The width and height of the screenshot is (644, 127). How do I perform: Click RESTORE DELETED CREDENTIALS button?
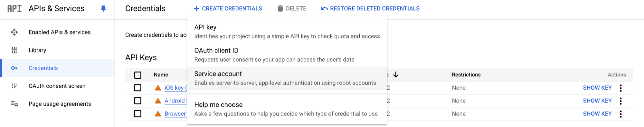click(x=370, y=9)
